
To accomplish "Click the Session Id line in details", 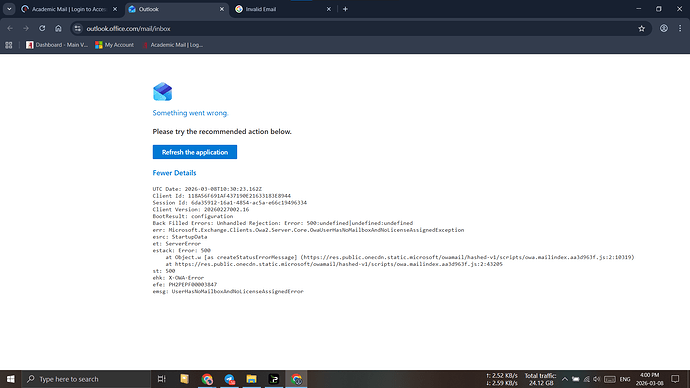I will pyautogui.click(x=230, y=203).
